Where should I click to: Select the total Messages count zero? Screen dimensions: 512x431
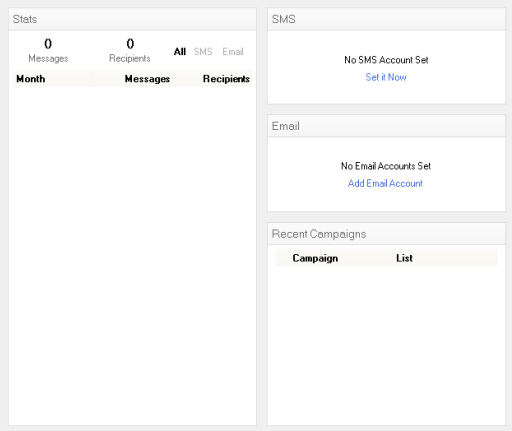click(x=48, y=44)
